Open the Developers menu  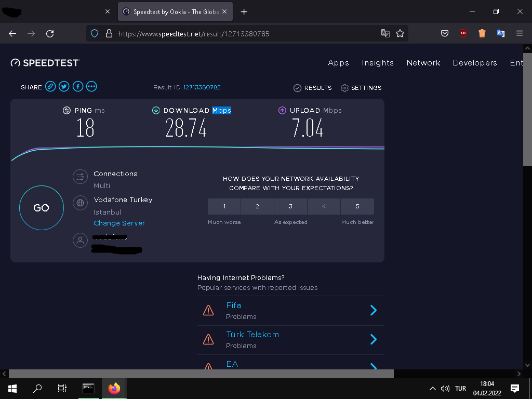475,63
